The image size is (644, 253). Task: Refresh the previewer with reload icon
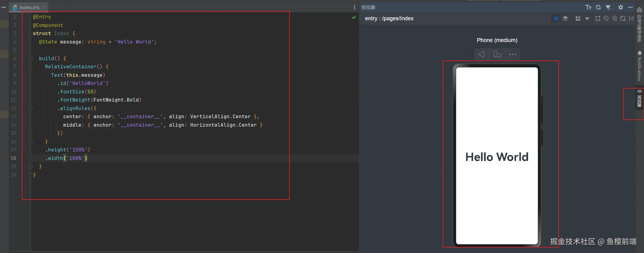coord(598,7)
